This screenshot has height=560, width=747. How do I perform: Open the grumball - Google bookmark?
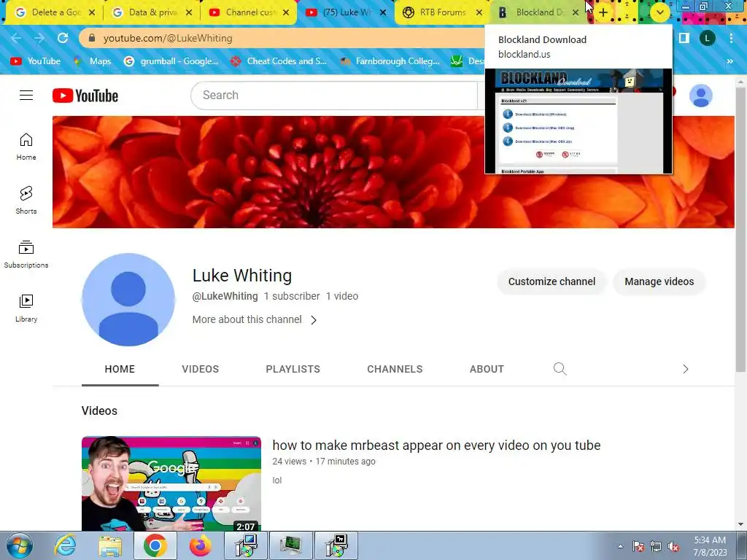pyautogui.click(x=171, y=61)
